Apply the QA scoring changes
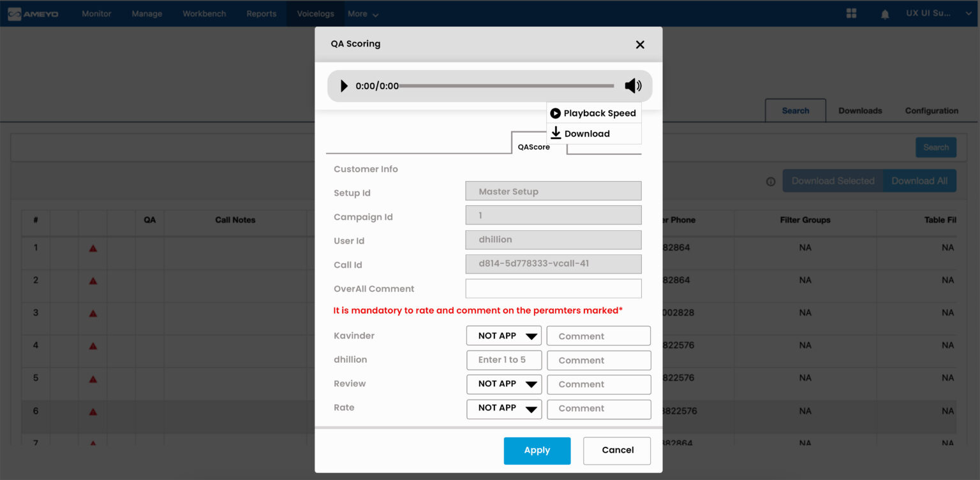This screenshot has height=480, width=980. pos(537,450)
